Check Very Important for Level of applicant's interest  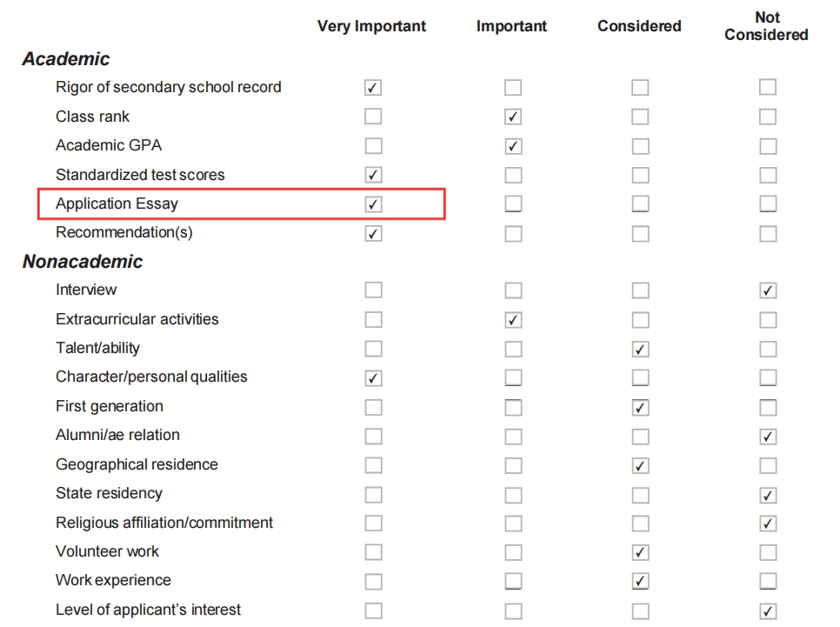click(x=373, y=610)
